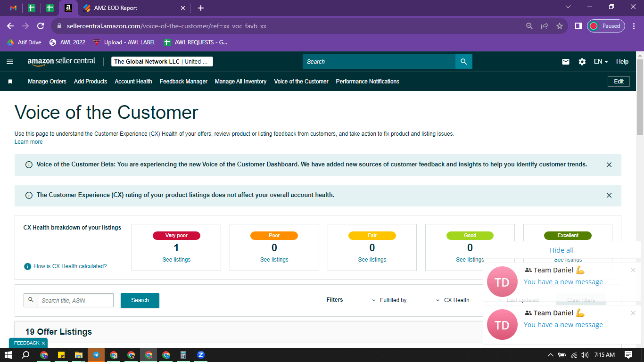Open the Chrome tab search chevron
The width and height of the screenshot is (644, 362).
coord(568,7)
